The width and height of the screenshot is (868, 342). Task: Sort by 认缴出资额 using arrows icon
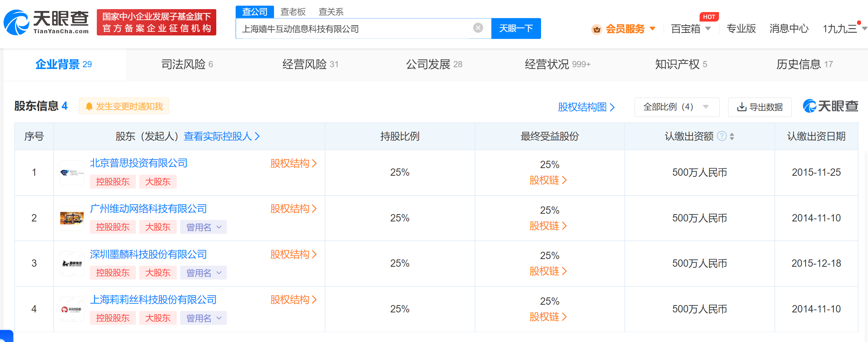(x=732, y=136)
